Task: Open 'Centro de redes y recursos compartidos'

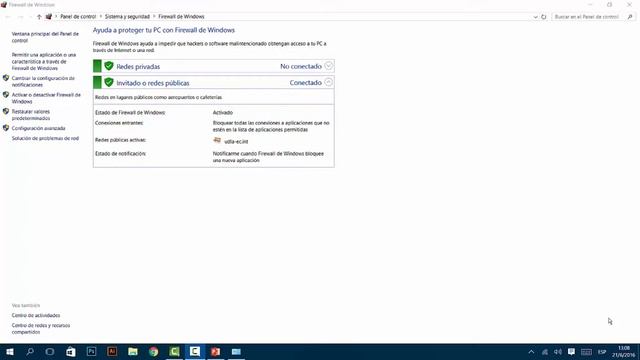Action: 41,329
